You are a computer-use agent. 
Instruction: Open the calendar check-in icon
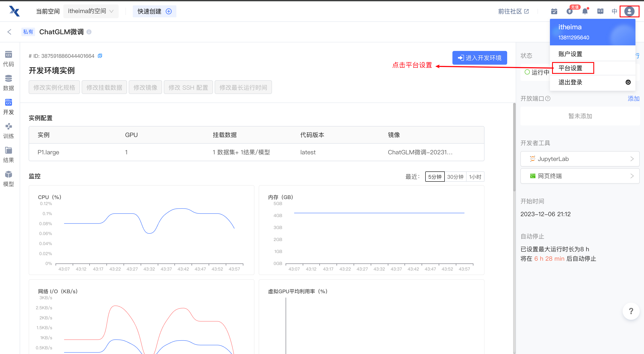coord(554,11)
